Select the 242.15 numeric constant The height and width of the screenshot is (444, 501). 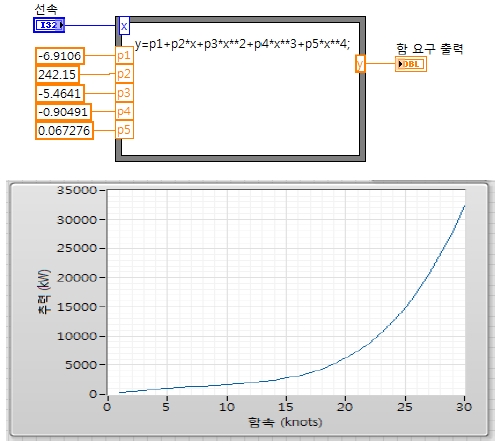tap(57, 75)
